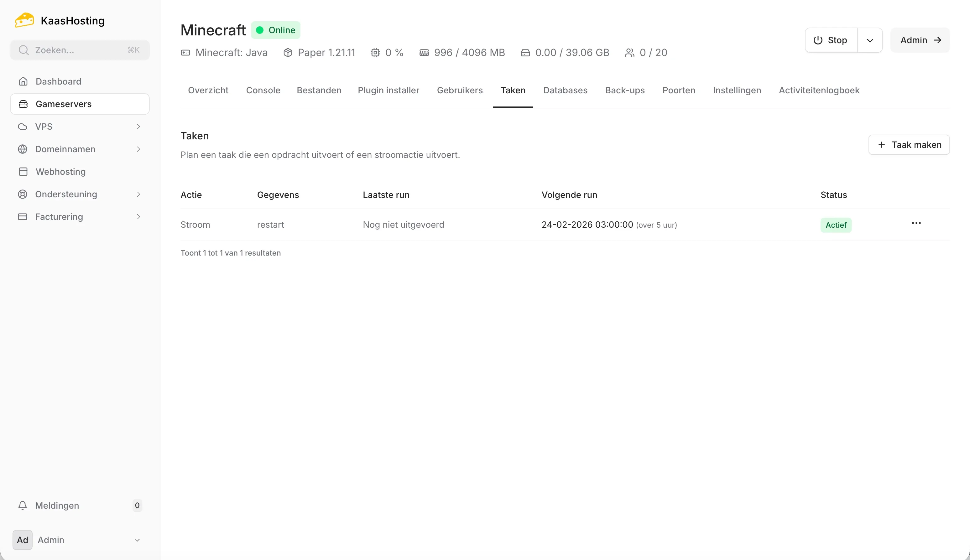The width and height of the screenshot is (970, 560).
Task: Click the Taak maken button
Action: [909, 145]
